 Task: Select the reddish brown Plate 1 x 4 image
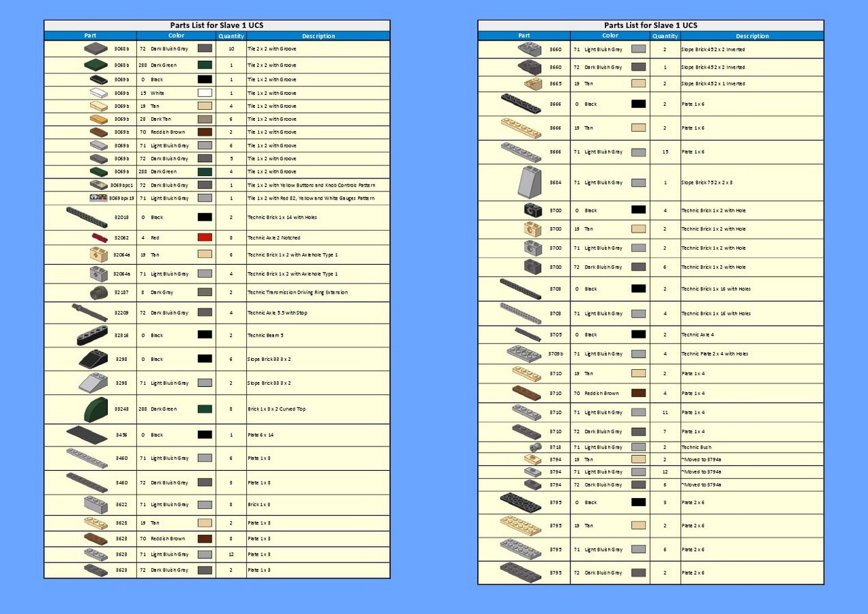pyautogui.click(x=526, y=393)
